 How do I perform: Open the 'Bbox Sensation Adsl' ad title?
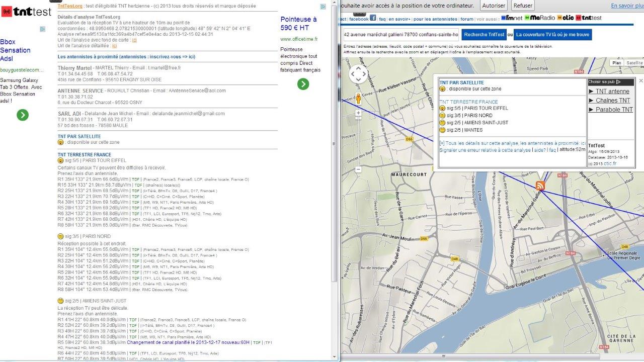point(16,50)
